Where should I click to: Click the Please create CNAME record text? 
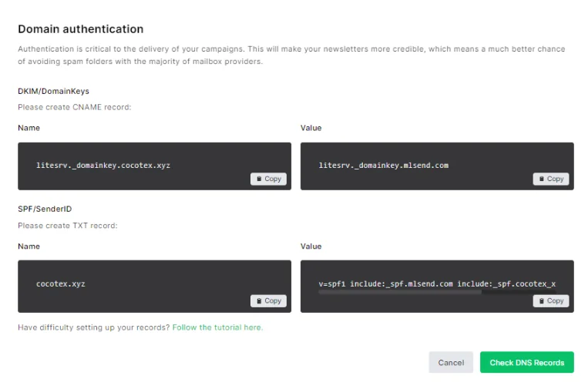coord(75,107)
